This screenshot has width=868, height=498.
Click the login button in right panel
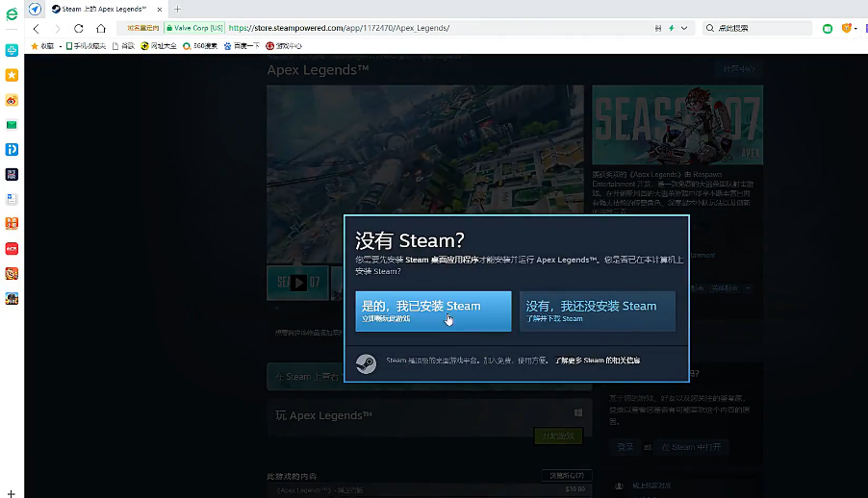[625, 447]
